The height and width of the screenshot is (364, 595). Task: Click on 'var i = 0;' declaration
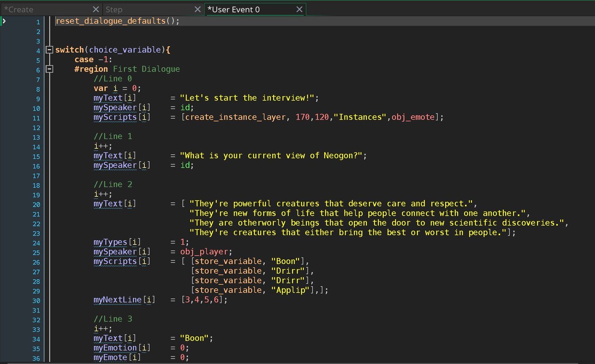coord(118,88)
